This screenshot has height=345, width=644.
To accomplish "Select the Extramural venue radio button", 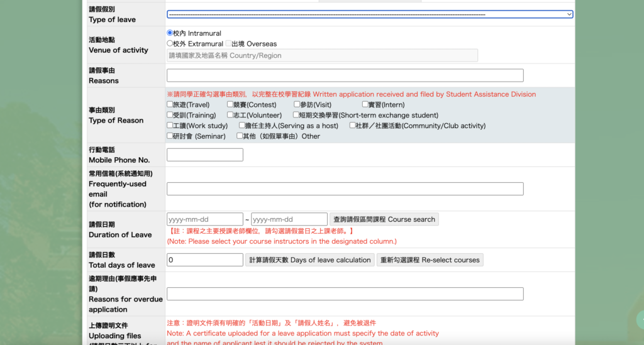I will tap(170, 43).
